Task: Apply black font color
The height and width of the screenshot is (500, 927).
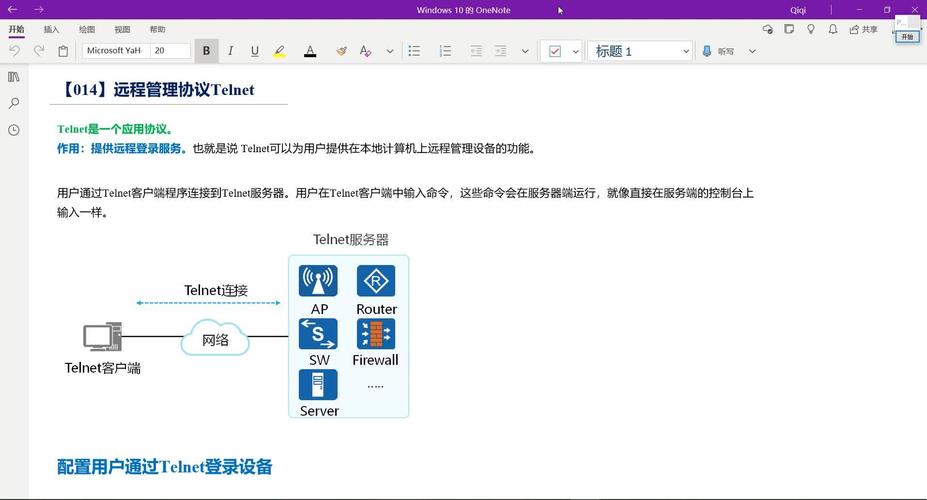Action: coord(310,51)
